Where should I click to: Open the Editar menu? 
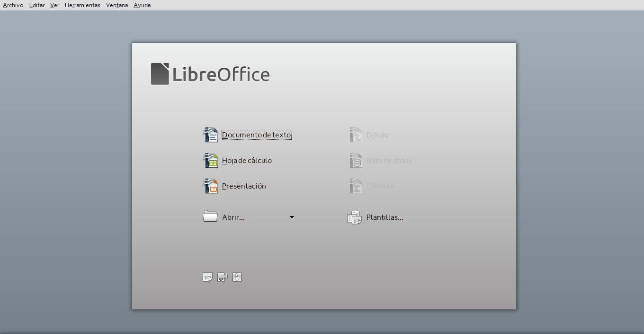[37, 5]
